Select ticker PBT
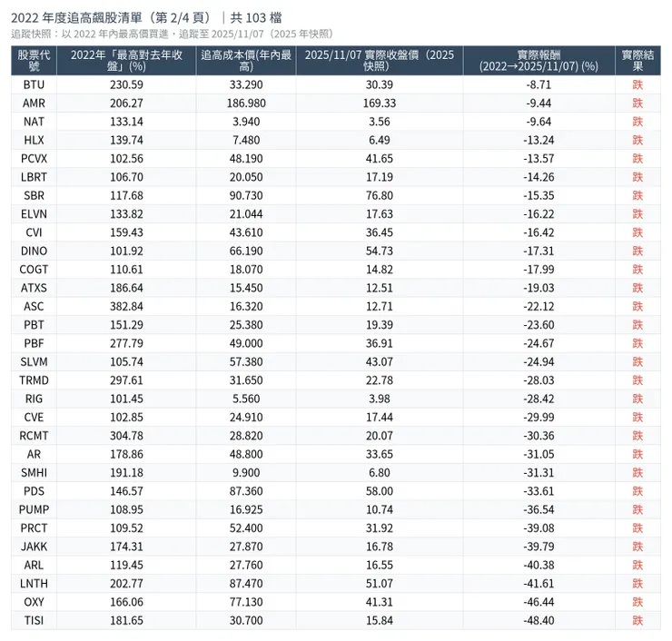 (x=34, y=325)
